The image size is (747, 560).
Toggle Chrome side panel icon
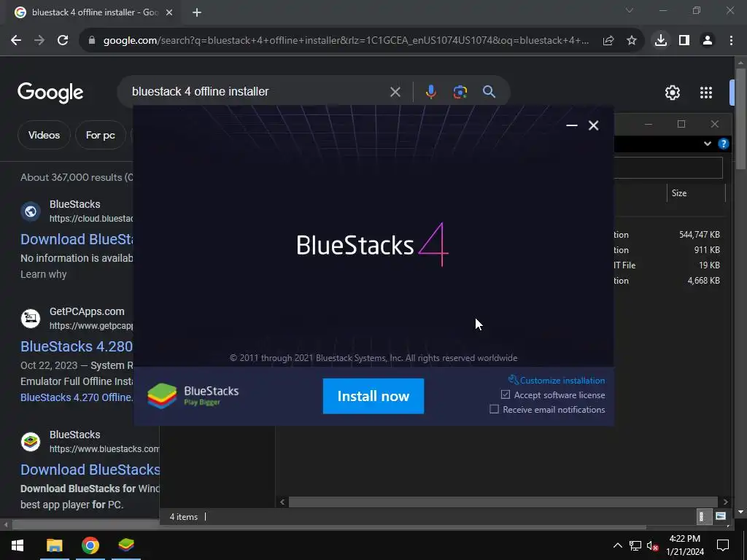coord(684,41)
